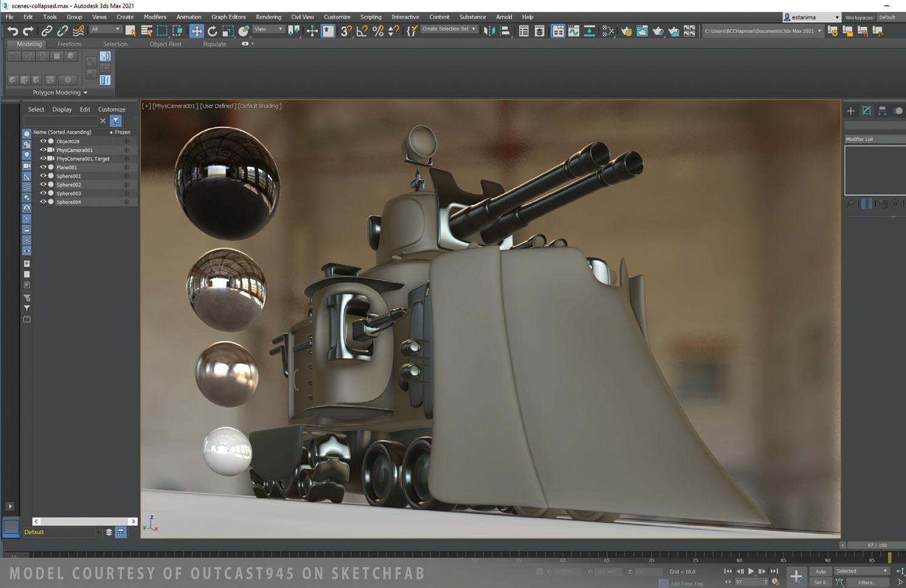Image resolution: width=906 pixels, height=588 pixels.
Task: Click the [Default Shading] viewport label
Action: point(260,106)
